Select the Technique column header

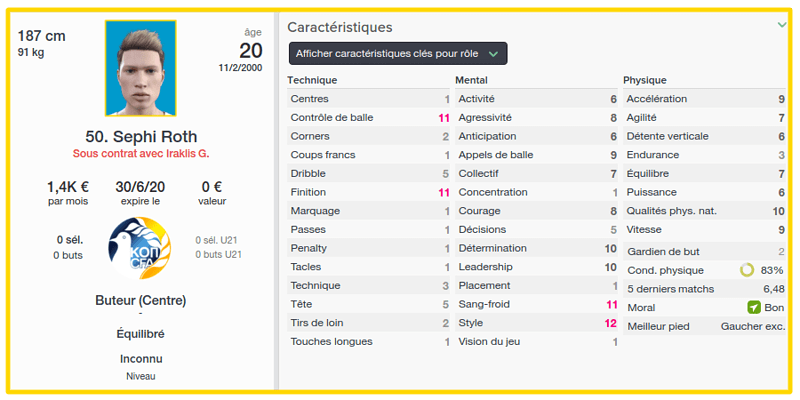click(x=312, y=80)
